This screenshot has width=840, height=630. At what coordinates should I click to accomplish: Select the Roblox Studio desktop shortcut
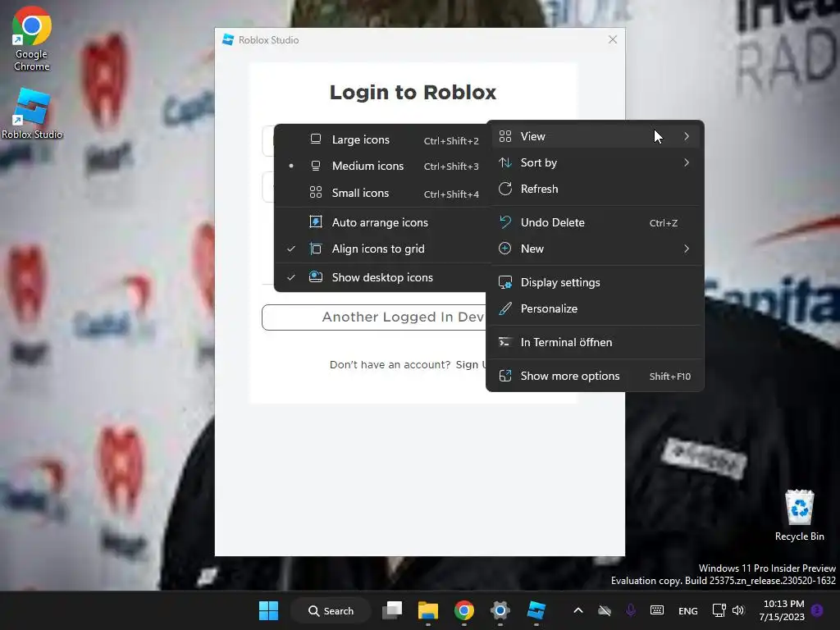(32, 114)
